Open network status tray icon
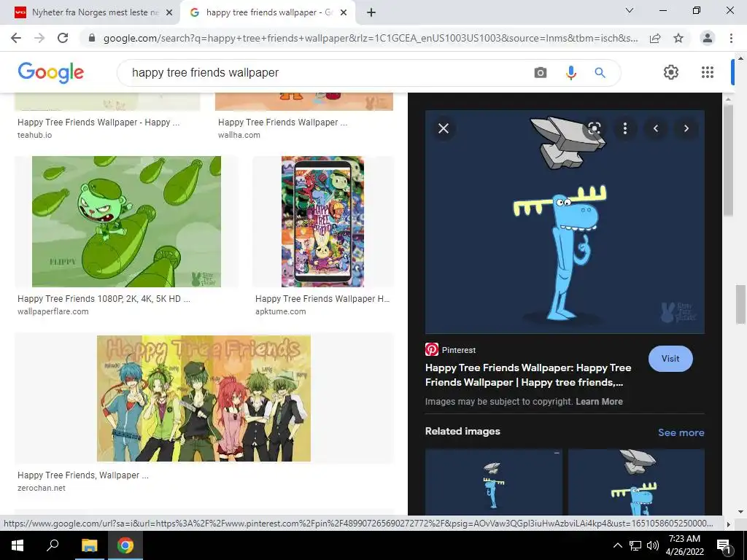 click(x=635, y=545)
